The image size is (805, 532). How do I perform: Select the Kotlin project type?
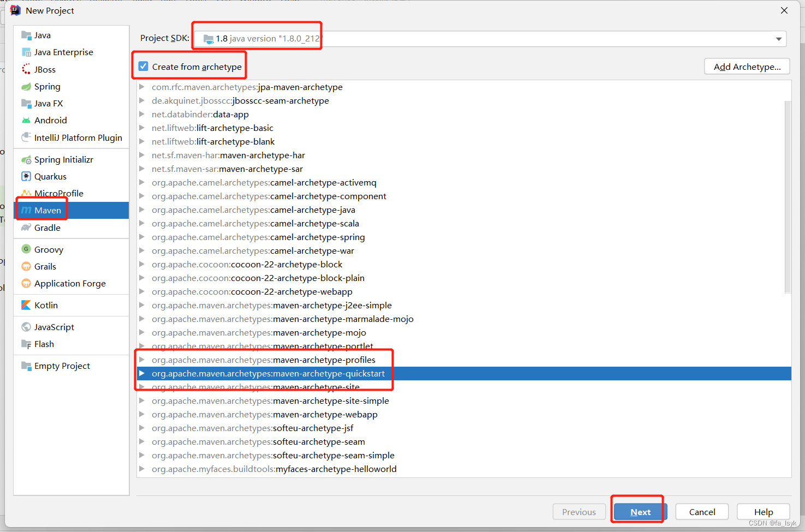click(45, 305)
